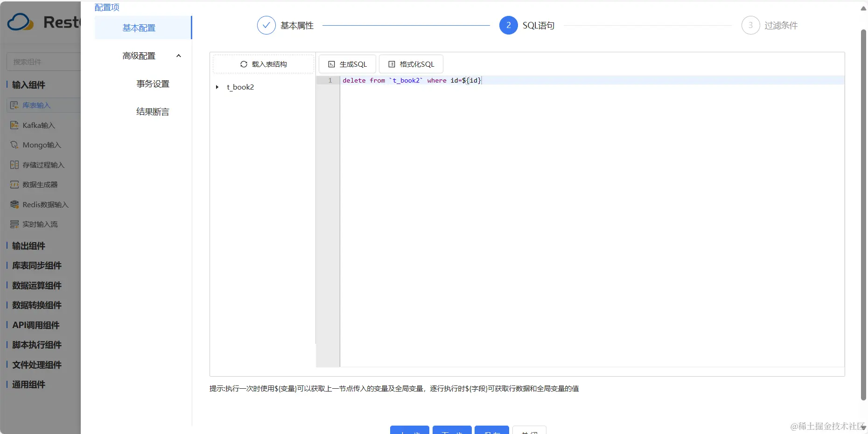Open the 文件处理组件 category
The image size is (868, 434).
pyautogui.click(x=37, y=365)
